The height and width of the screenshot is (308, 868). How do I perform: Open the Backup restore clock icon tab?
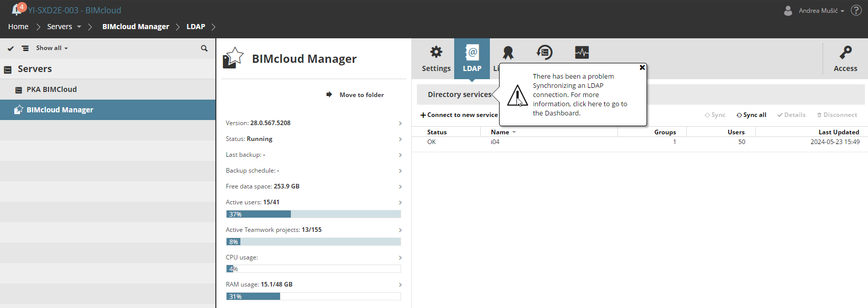click(544, 53)
